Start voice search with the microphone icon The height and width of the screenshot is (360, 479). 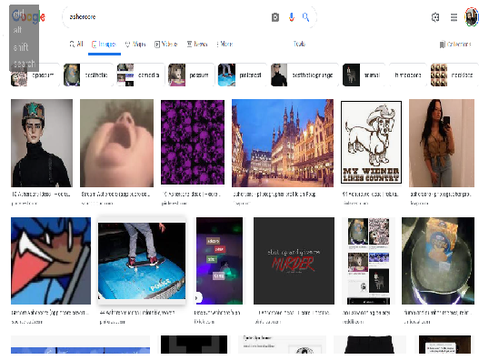(x=291, y=17)
